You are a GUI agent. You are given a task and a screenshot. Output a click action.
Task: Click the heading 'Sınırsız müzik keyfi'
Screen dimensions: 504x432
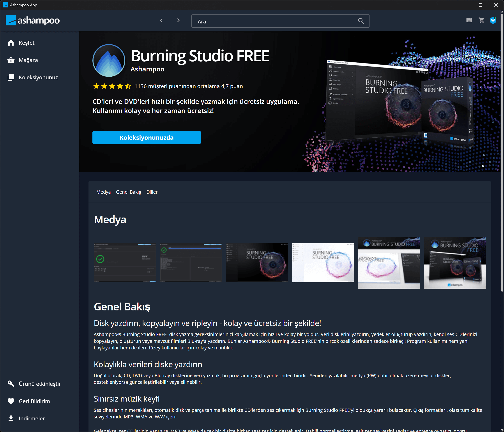127,399
